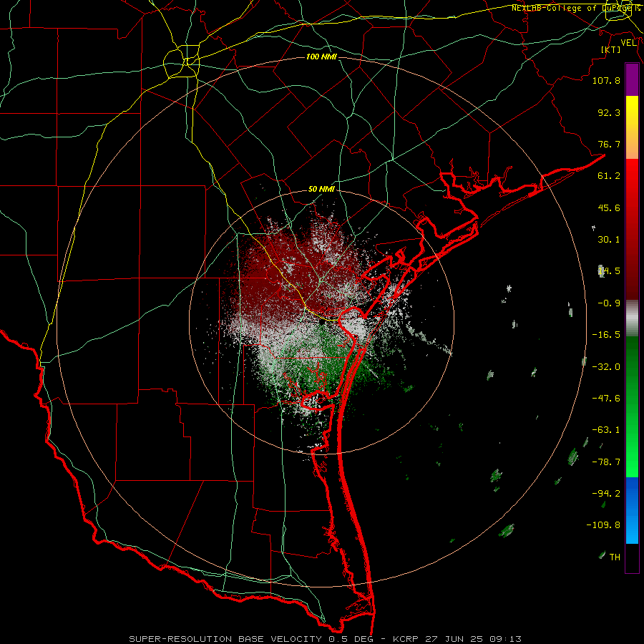Click the -63.1 velocity scale value
Image resolution: width=644 pixels, height=644 pixels.
606,430
